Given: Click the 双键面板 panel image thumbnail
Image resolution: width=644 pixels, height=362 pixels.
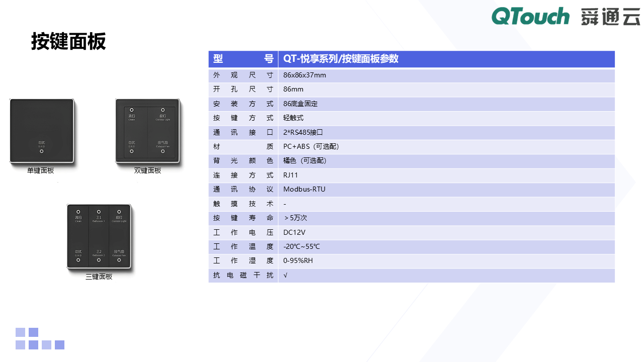Looking at the screenshot, I should point(147,132).
